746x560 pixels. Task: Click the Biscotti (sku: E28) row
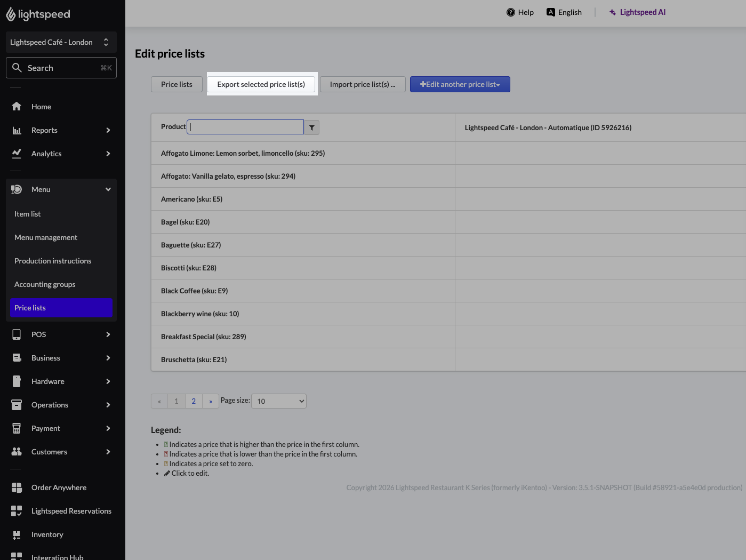click(448, 268)
